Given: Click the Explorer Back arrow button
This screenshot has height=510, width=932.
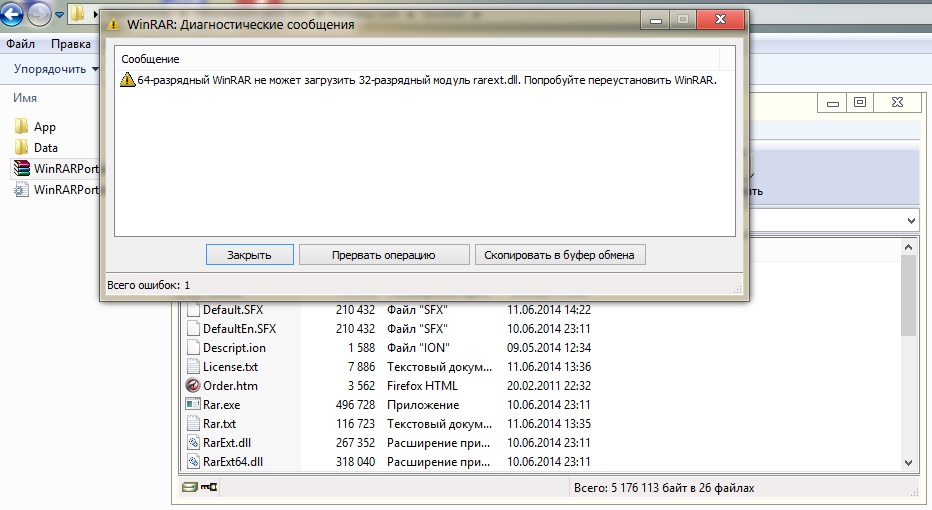Looking at the screenshot, I should click(x=12, y=14).
